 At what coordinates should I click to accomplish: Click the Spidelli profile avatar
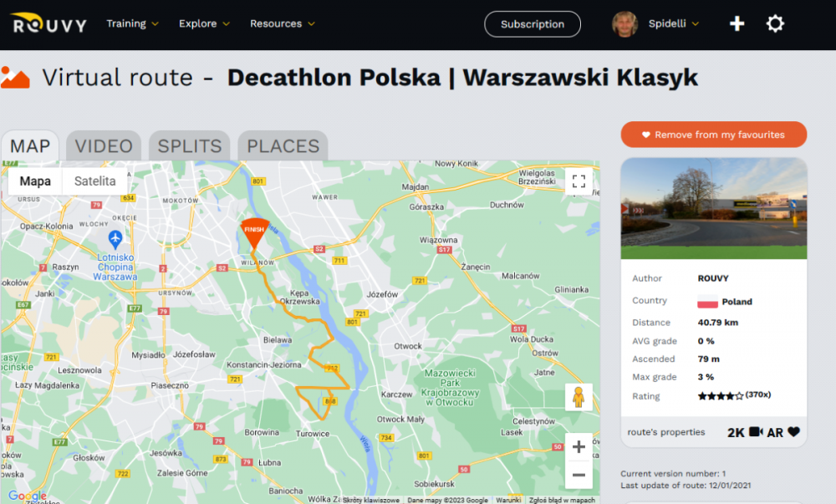pos(624,24)
